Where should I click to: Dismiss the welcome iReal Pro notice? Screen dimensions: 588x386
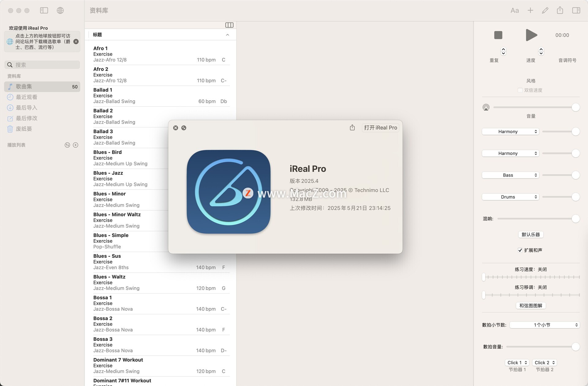coord(76,42)
